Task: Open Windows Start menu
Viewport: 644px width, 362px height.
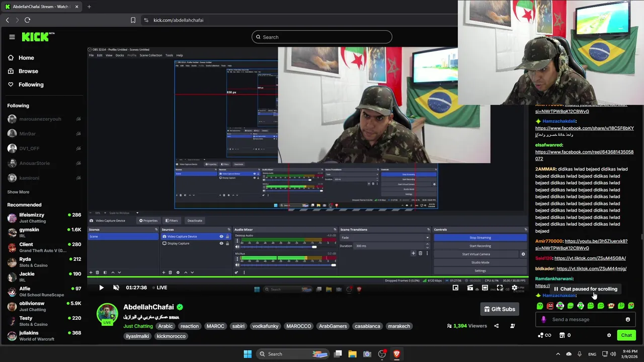Action: click(248, 354)
